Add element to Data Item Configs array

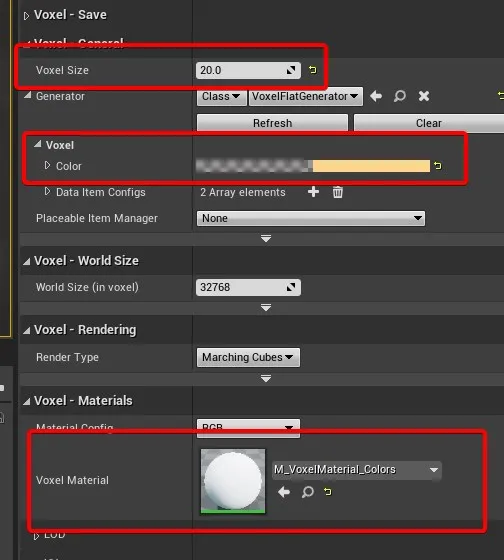(313, 192)
